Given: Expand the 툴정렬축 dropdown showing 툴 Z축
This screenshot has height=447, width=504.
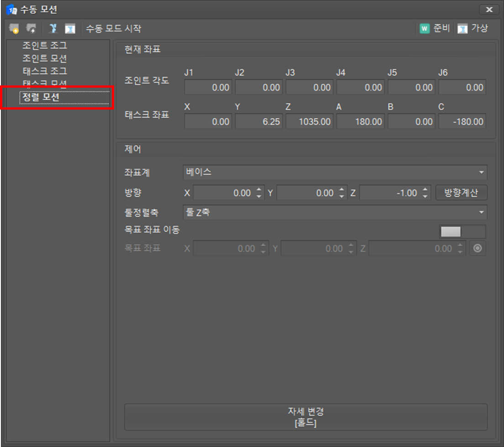Looking at the screenshot, I should pyautogui.click(x=335, y=212).
